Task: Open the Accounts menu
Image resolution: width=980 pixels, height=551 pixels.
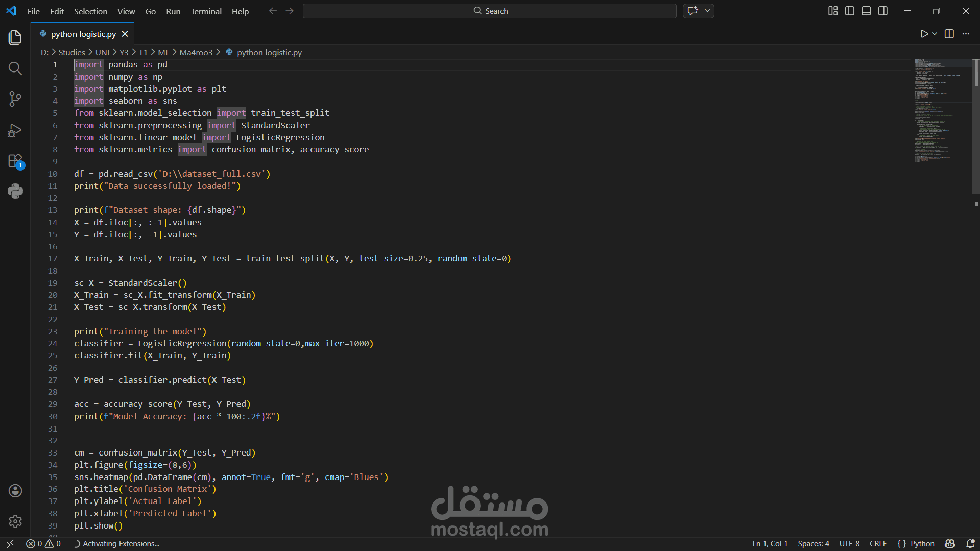Action: (15, 491)
